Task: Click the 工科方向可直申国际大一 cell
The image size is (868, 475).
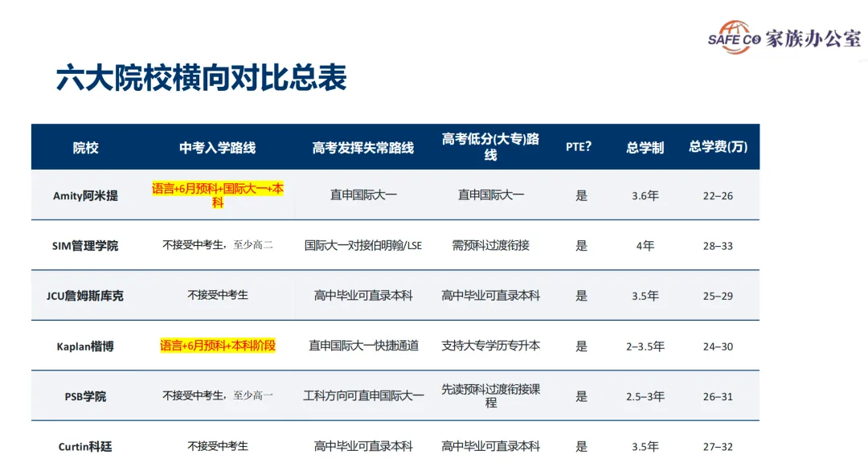Action: (x=363, y=395)
